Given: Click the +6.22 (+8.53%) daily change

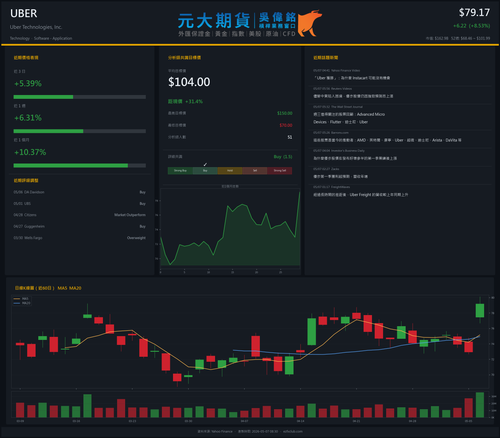Looking at the screenshot, I should click(x=472, y=26).
